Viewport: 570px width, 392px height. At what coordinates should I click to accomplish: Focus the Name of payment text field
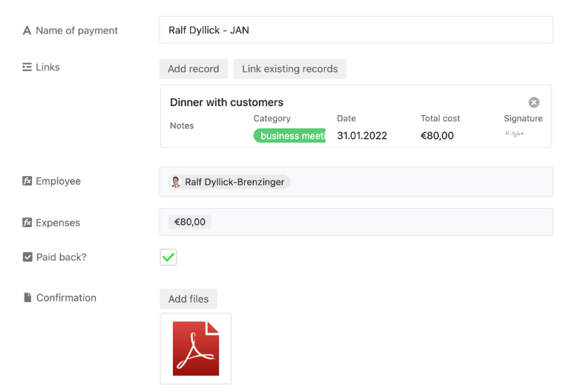pos(356,30)
